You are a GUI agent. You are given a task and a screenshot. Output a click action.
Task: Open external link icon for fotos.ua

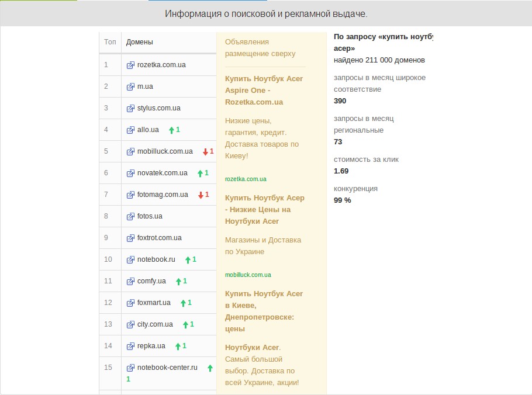tap(130, 216)
